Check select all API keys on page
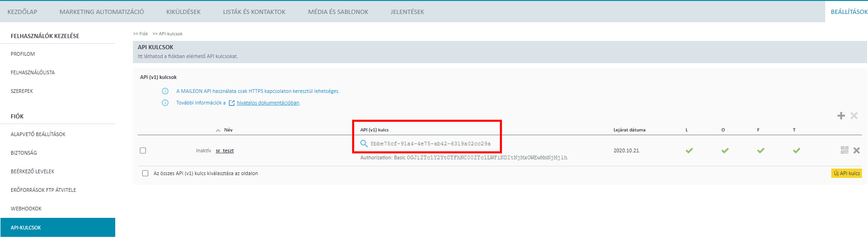 click(145, 173)
